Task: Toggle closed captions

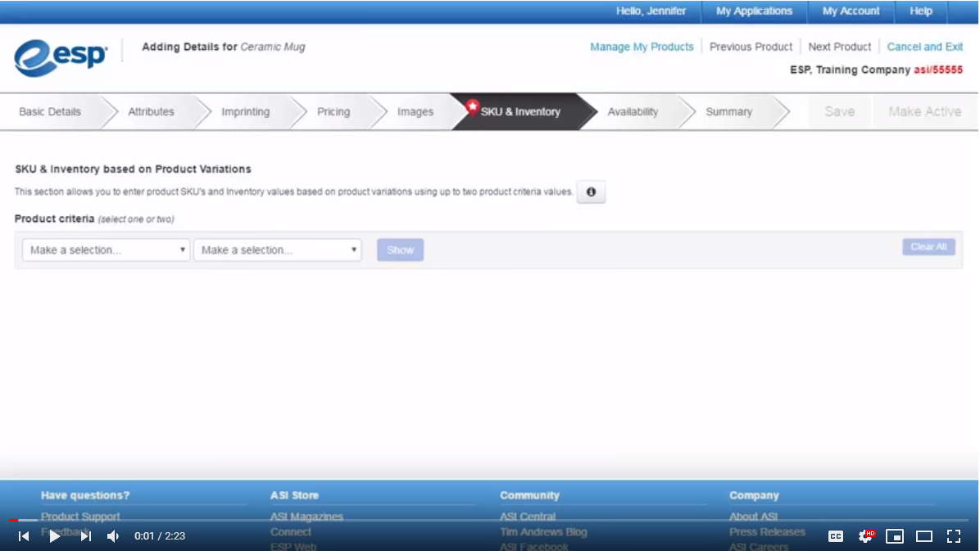Action: [x=836, y=536]
